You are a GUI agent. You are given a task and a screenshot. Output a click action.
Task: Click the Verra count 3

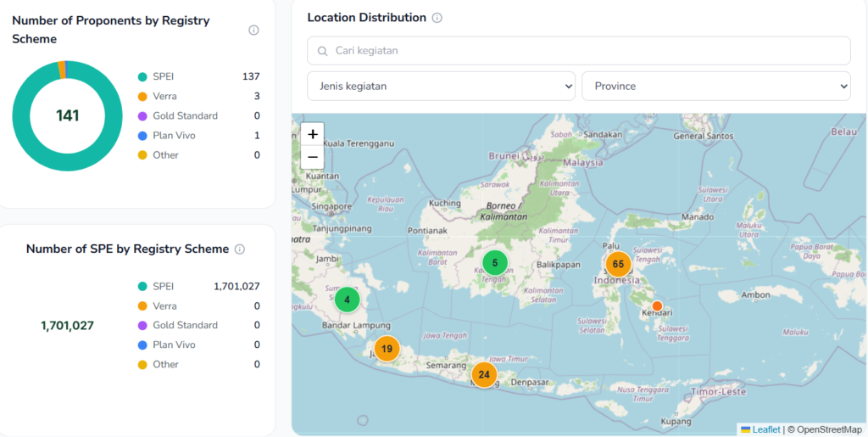(x=257, y=97)
